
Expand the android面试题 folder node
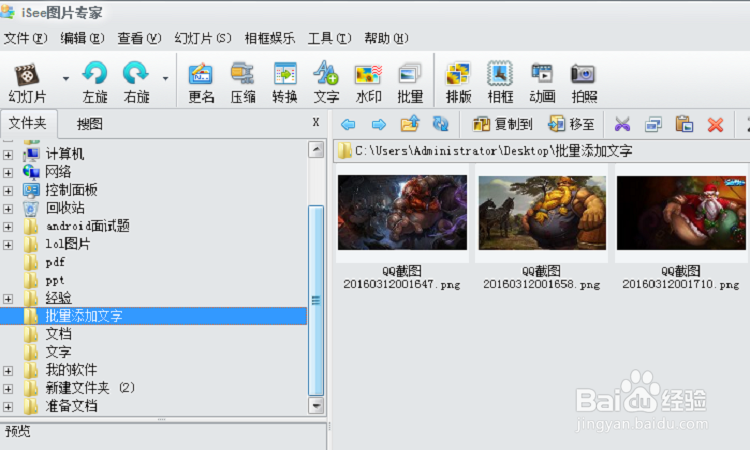8,227
